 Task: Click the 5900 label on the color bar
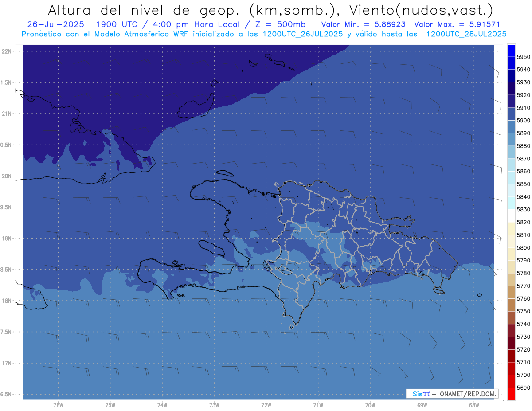pos(523,120)
